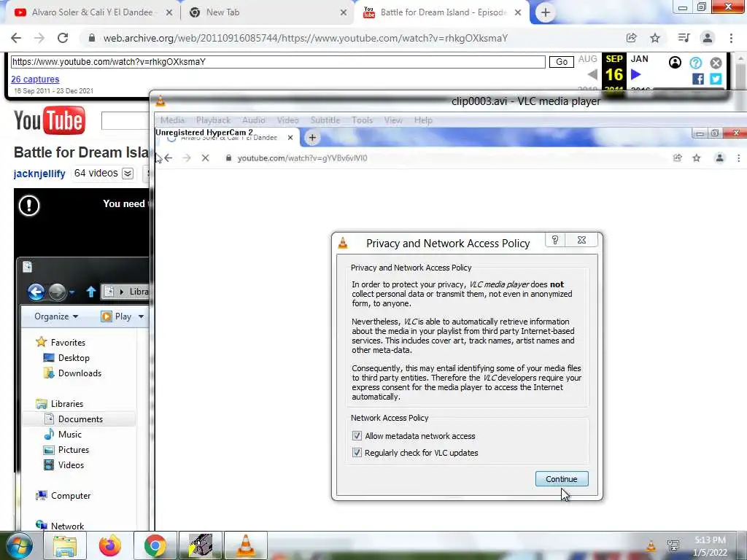This screenshot has width=747, height=560.
Task: Click Play button in Explorer toolbar
Action: [x=117, y=316]
